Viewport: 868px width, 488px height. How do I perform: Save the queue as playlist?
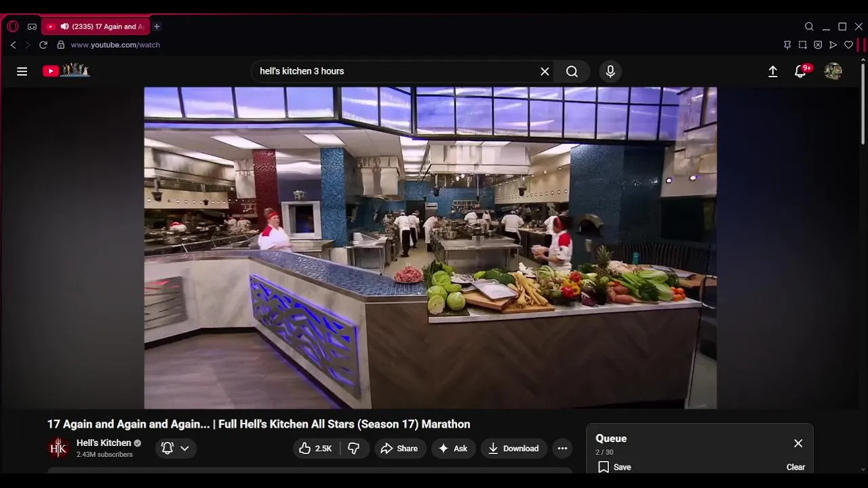(615, 467)
